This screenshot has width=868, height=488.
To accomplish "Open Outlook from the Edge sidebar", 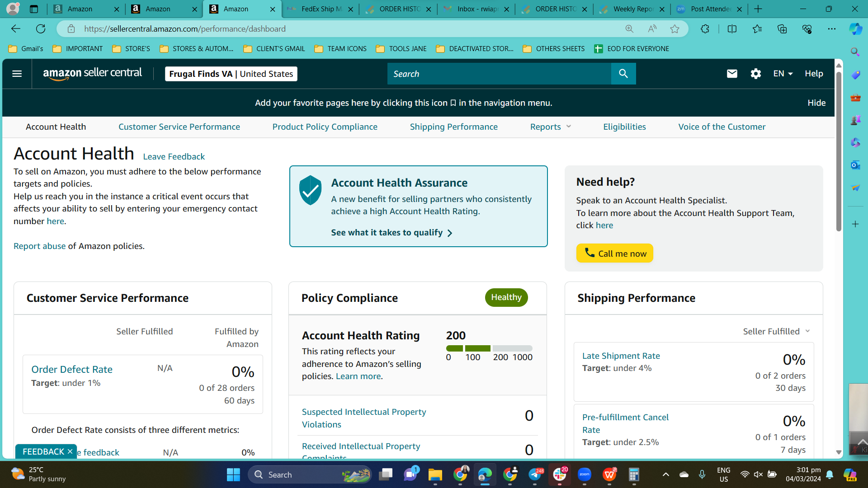I will click(855, 165).
